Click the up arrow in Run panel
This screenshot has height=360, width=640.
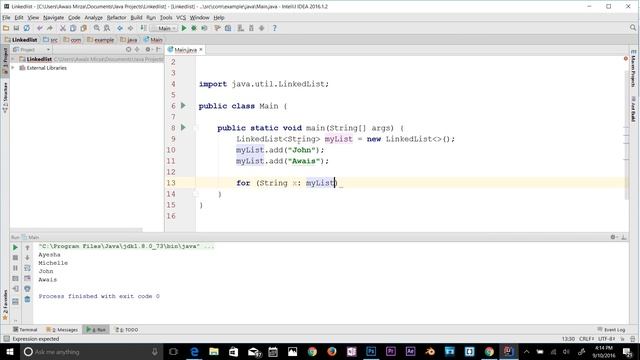[27, 247]
